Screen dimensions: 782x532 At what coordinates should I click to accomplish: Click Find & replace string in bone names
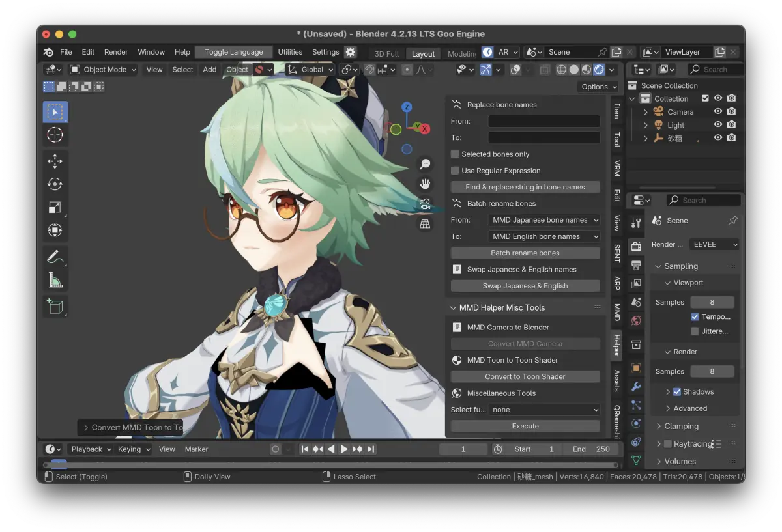pyautogui.click(x=525, y=187)
